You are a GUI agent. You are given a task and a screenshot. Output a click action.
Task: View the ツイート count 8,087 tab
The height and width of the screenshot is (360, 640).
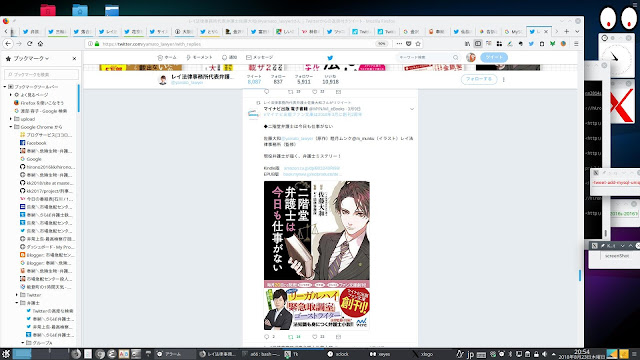pos(254,79)
